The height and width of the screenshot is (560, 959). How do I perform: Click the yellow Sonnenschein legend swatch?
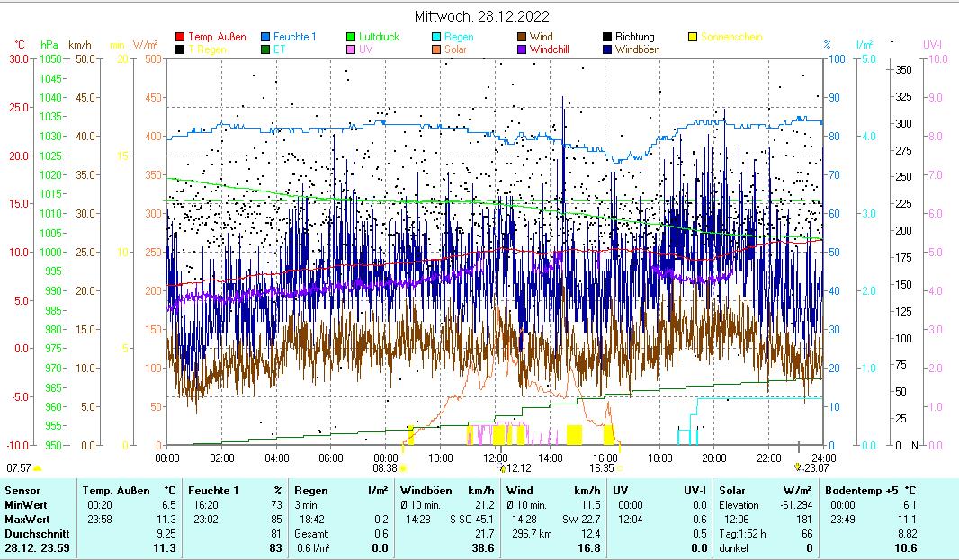pos(693,37)
